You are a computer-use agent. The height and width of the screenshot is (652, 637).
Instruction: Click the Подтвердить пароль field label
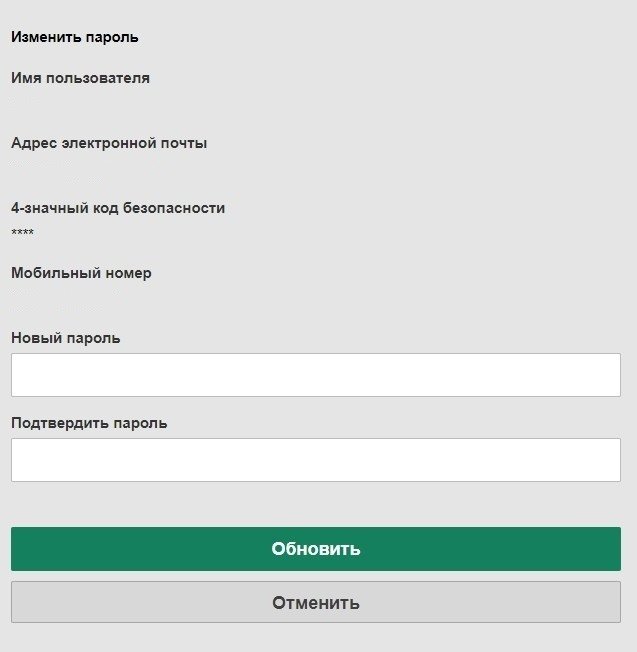coord(89,423)
